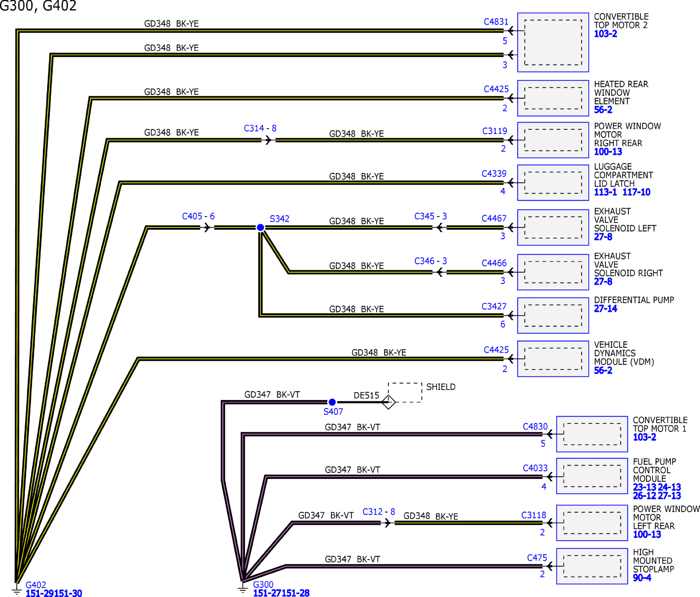Open page link 100-13 for Right Rear Motor
This screenshot has height=597, width=700.
click(x=608, y=151)
